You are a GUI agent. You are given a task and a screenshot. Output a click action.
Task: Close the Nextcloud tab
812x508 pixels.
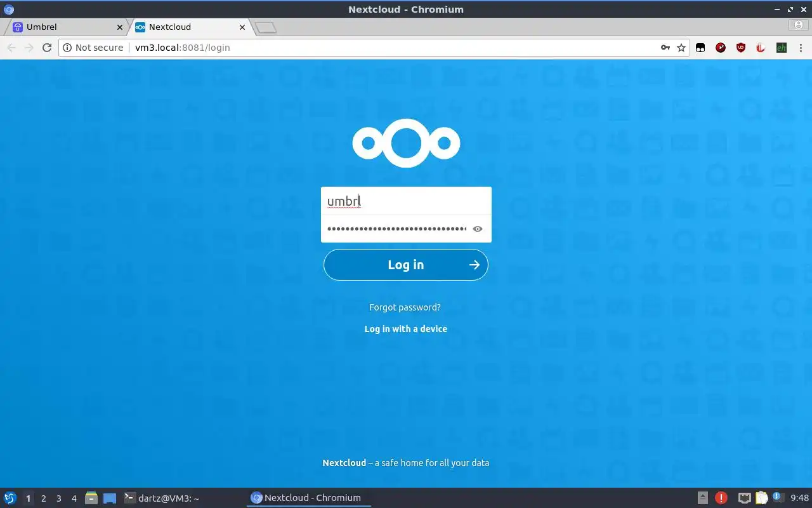coord(242,27)
